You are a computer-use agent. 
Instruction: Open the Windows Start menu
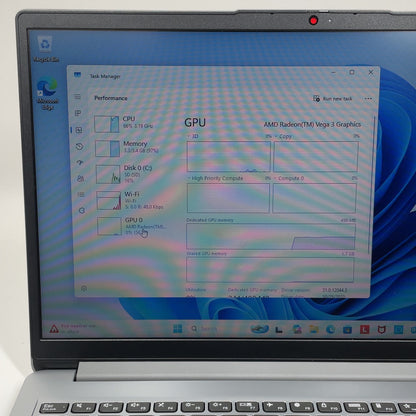tap(178, 329)
